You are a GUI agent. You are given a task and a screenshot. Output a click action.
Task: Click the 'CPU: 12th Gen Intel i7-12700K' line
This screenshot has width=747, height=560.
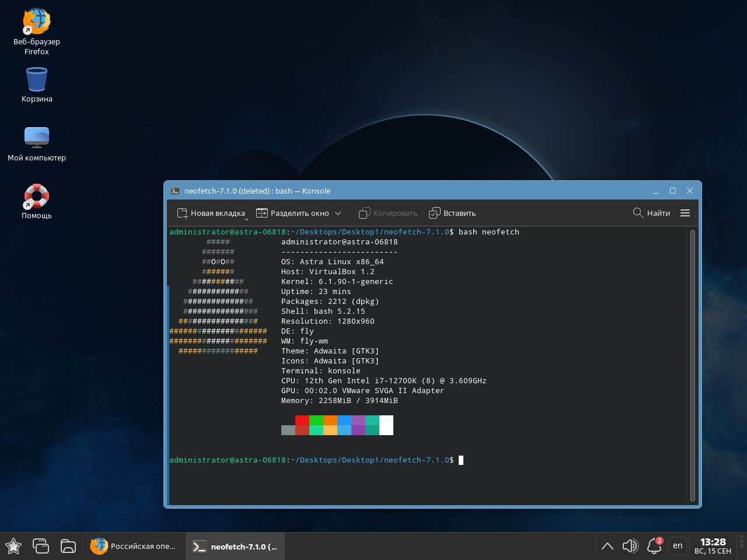[x=384, y=381]
